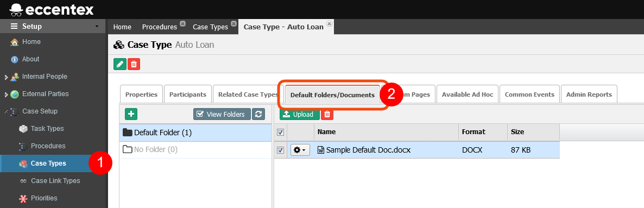Select Priorities in the sidebar
This screenshot has height=208, width=644.
[44, 198]
